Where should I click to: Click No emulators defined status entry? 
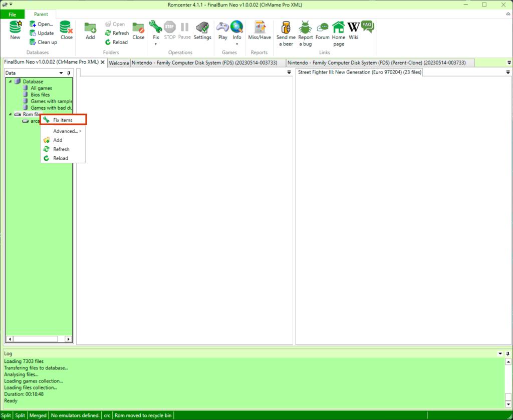tap(75, 415)
